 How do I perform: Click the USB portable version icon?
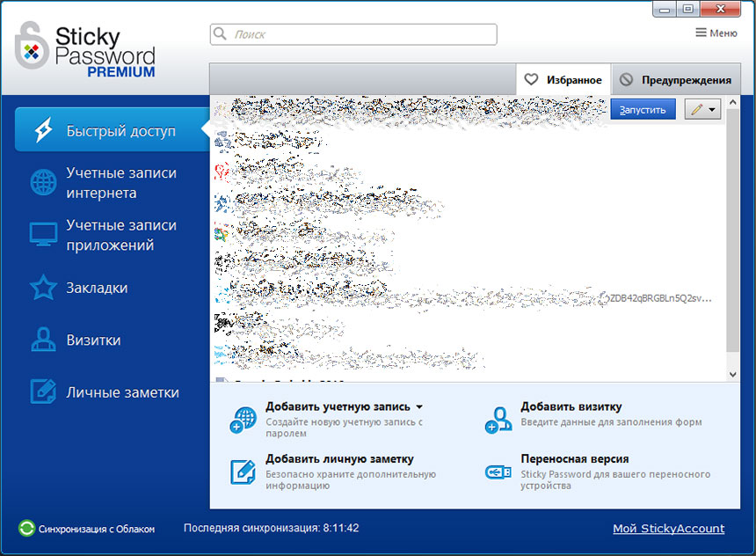click(498, 472)
